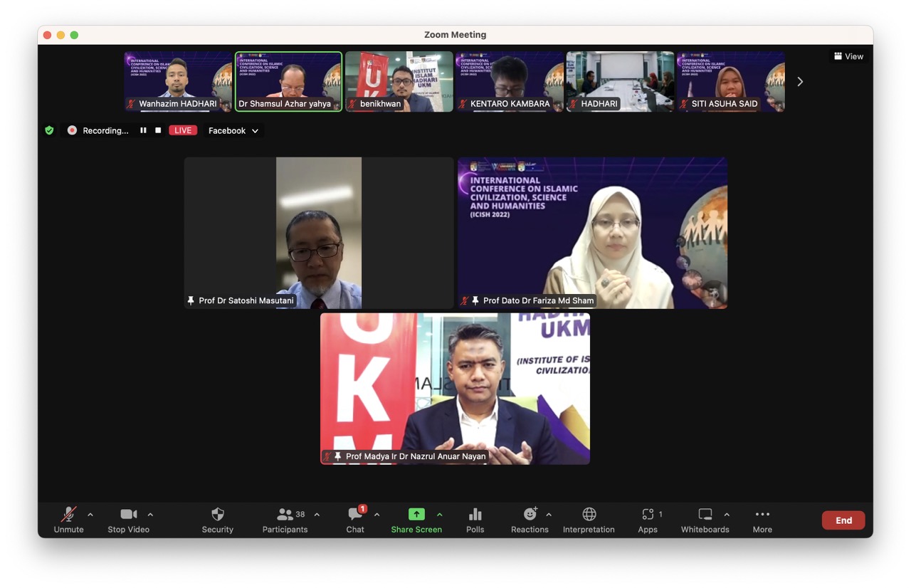Stop the recording with square button

[x=158, y=130]
